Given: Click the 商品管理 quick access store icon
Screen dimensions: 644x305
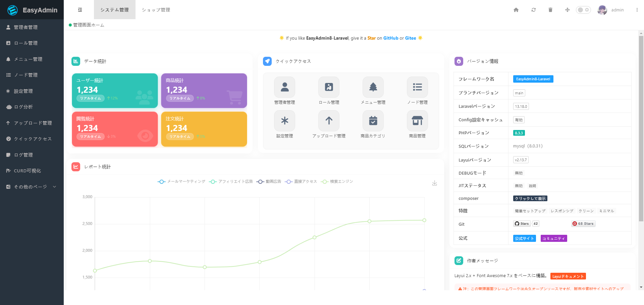Looking at the screenshot, I should (418, 121).
